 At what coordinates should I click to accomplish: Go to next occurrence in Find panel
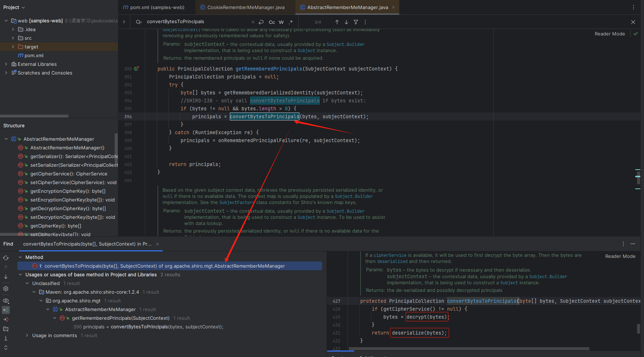[x=6, y=277]
